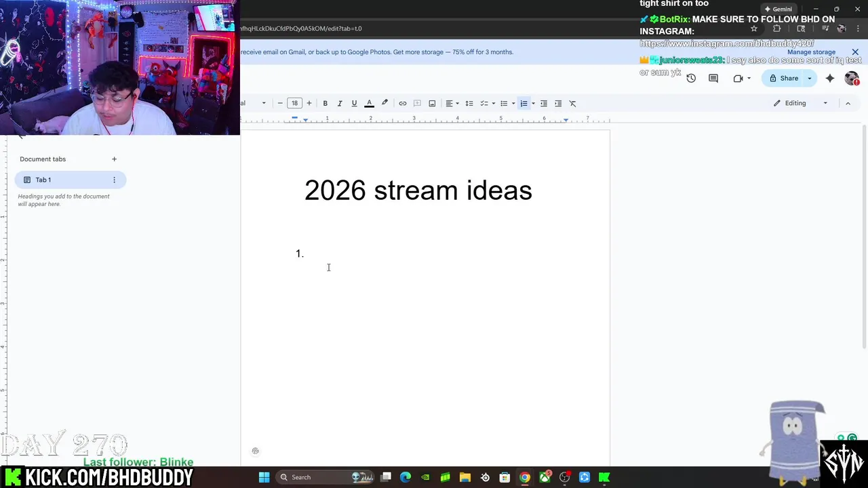The width and height of the screenshot is (868, 488).
Task: Open the highlight color pen tool
Action: (384, 103)
